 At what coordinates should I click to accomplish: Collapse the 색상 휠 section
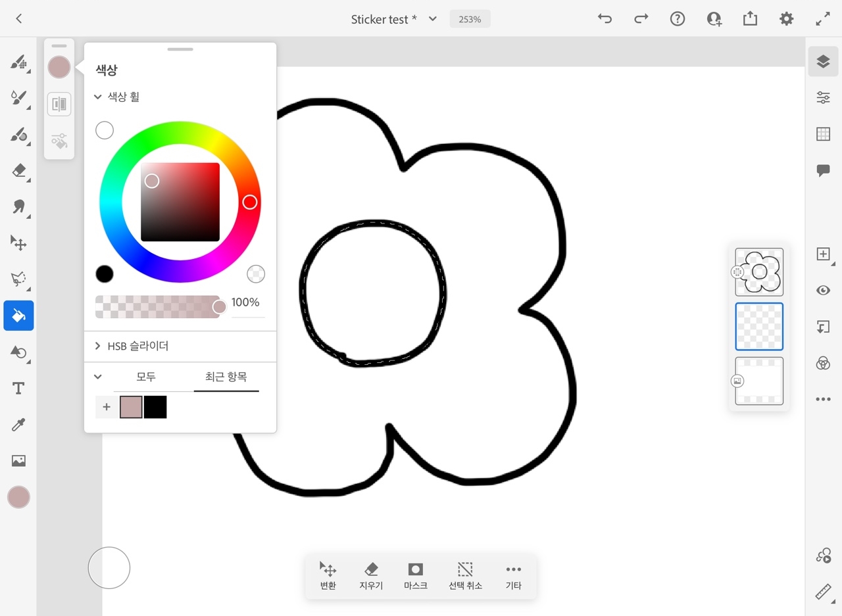(x=97, y=97)
